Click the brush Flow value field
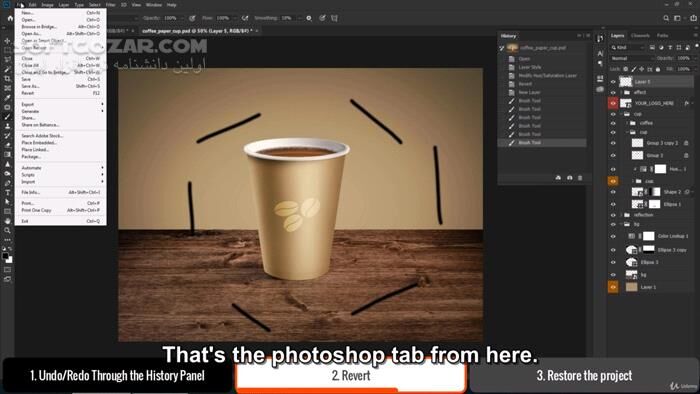The image size is (700, 394). click(x=222, y=18)
